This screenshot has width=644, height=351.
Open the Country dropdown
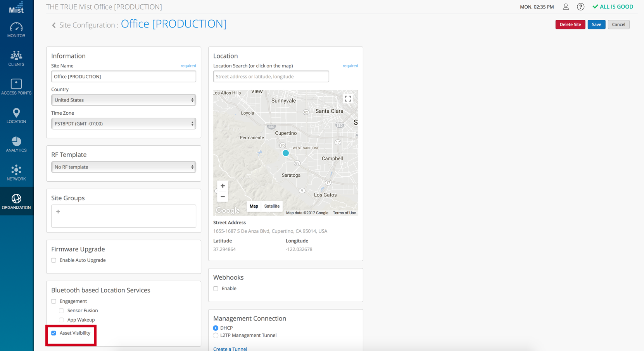tap(123, 100)
